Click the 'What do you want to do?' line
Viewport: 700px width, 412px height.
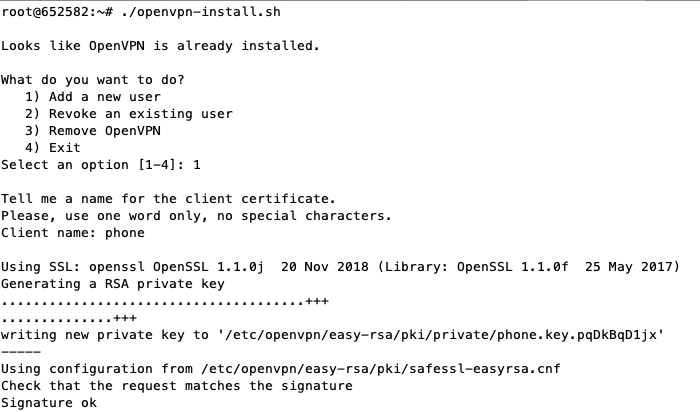coord(92,79)
